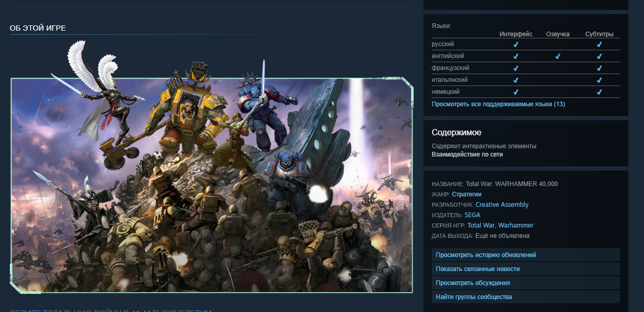Viewport: 644px width, 312px height.
Task: Click the English subtitles checkmark
Action: (599, 56)
